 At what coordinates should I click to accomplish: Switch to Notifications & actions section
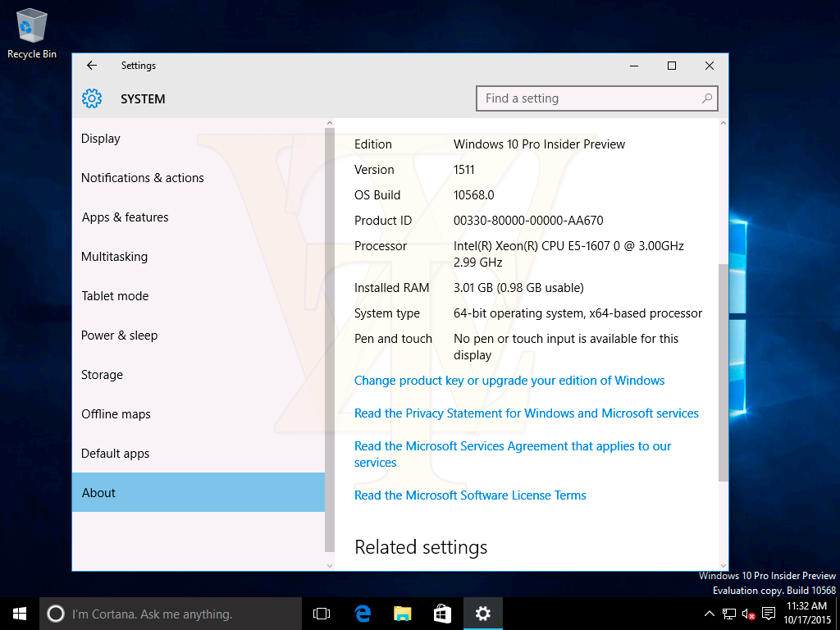click(x=144, y=178)
